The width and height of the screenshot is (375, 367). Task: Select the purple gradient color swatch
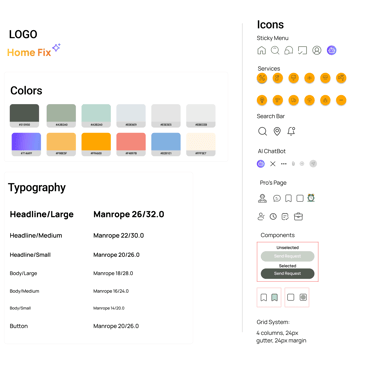26,144
